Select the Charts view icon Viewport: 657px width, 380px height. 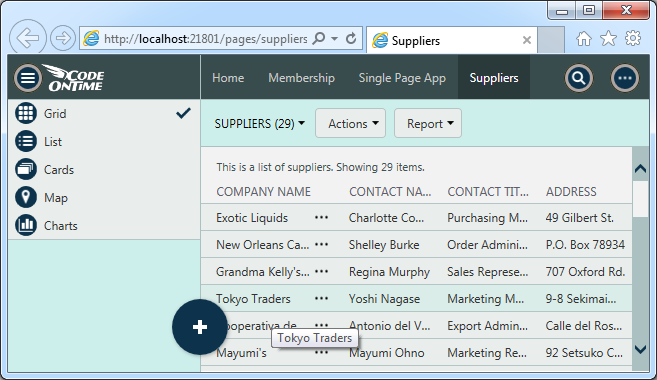(26, 225)
